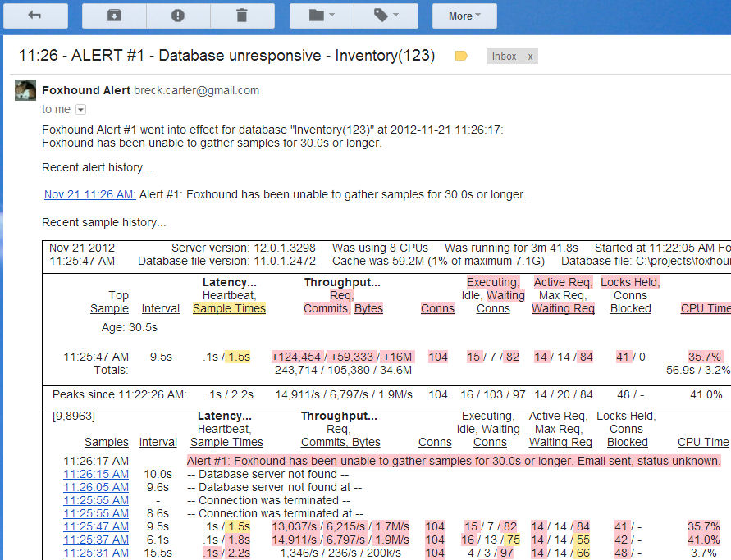The width and height of the screenshot is (731, 560).
Task: Click the 'Peaks since 11:22:26 AM:' label
Action: click(119, 394)
